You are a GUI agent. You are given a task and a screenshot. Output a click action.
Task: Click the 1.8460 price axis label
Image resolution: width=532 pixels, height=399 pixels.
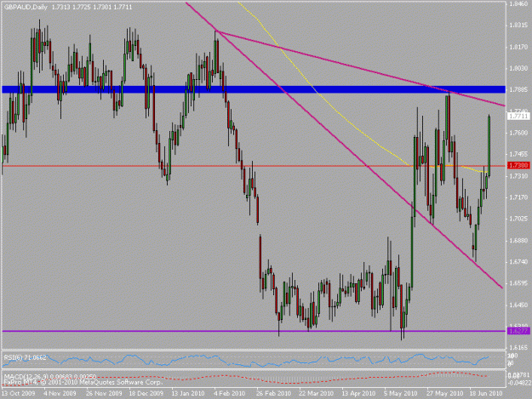pyautogui.click(x=518, y=4)
